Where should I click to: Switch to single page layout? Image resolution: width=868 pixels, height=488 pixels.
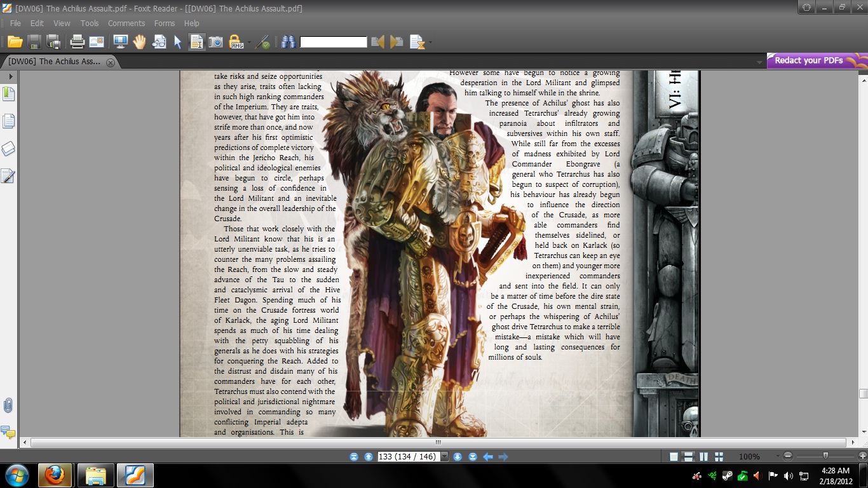point(674,457)
